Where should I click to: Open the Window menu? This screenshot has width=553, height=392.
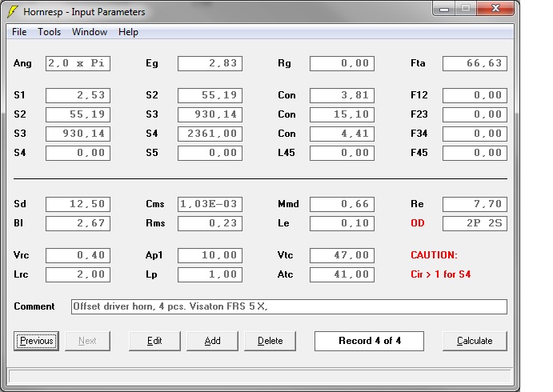click(90, 32)
